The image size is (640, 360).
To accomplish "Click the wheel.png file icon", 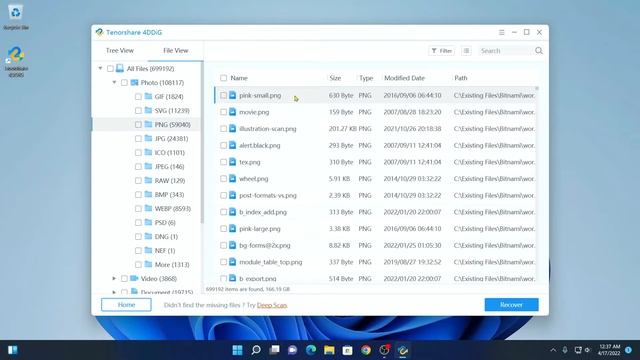I will 232,178.
